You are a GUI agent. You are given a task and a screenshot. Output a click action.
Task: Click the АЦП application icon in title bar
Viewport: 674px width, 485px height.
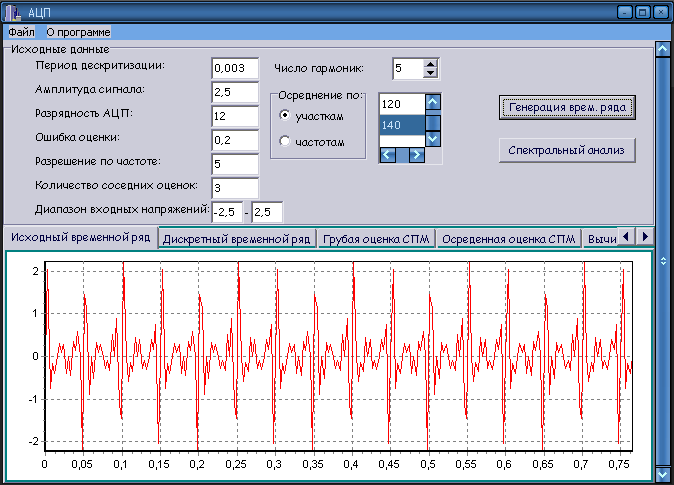pyautogui.click(x=14, y=12)
